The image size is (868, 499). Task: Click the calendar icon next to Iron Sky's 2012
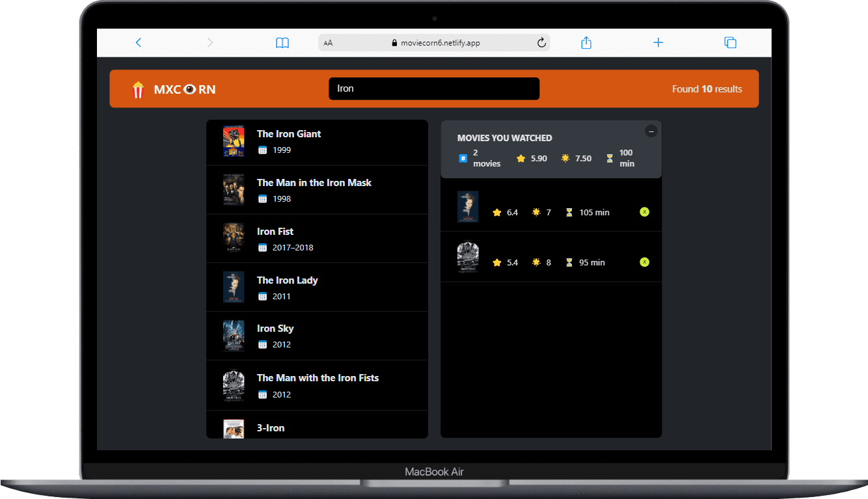262,344
